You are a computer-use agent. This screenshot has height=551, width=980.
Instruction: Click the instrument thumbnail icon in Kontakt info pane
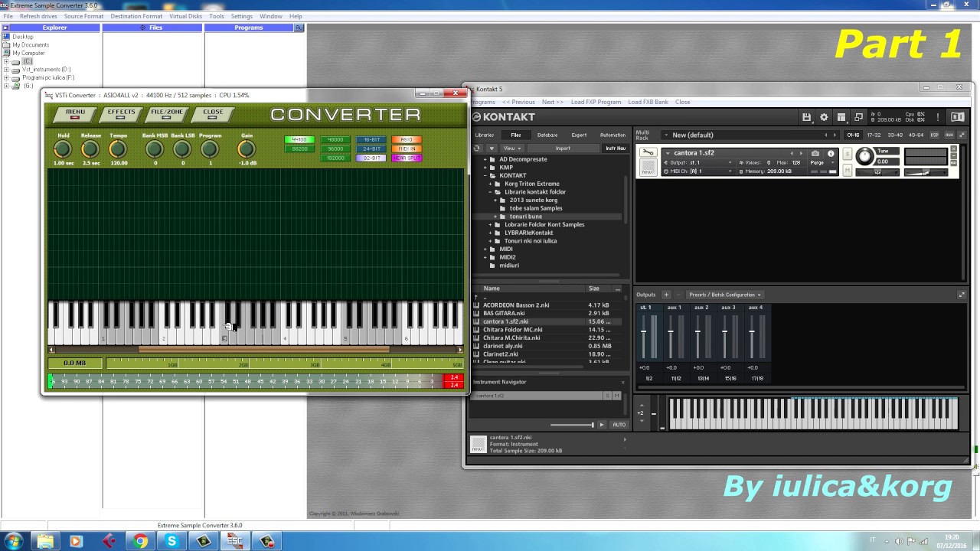pos(479,444)
